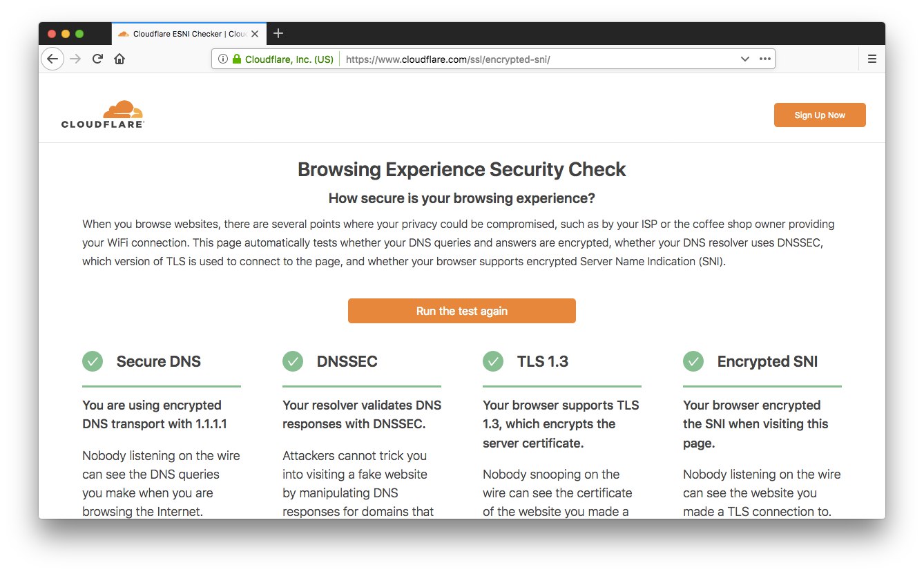
Task: Minimize the window with yellow button
Action: pos(66,34)
